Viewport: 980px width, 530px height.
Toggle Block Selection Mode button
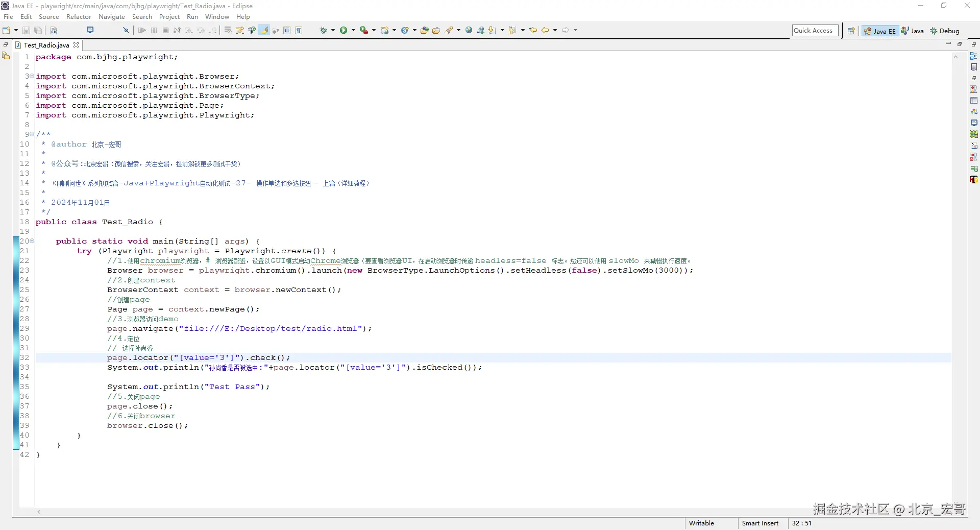pos(287,31)
